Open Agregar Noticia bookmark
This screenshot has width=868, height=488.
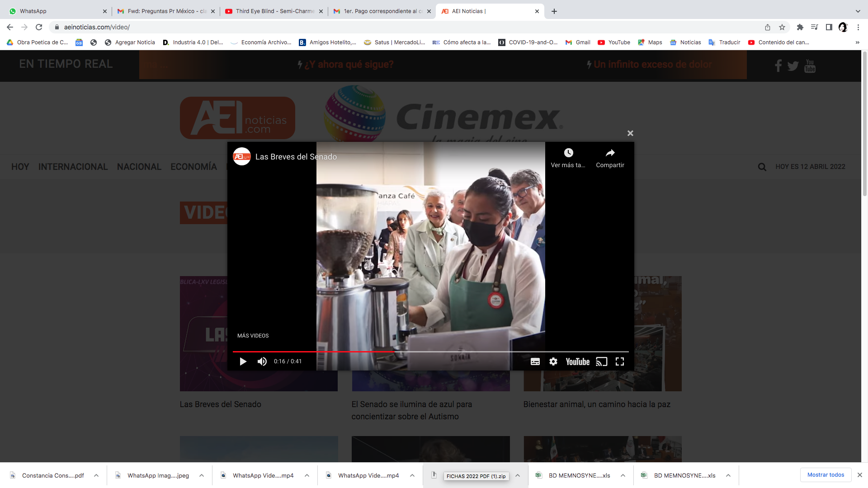pos(130,42)
